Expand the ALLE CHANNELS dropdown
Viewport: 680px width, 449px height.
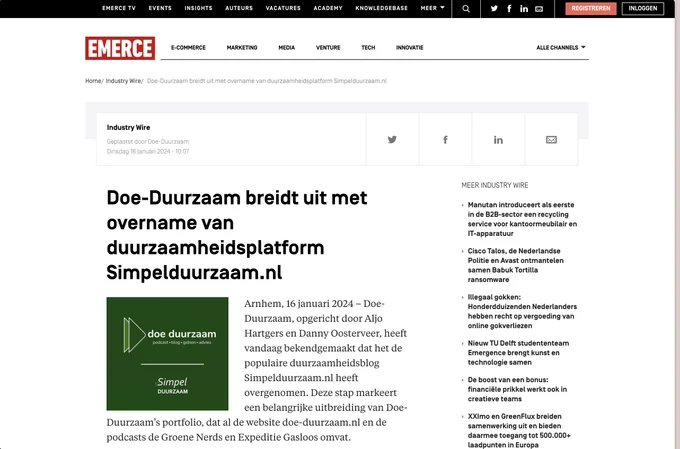pos(561,47)
